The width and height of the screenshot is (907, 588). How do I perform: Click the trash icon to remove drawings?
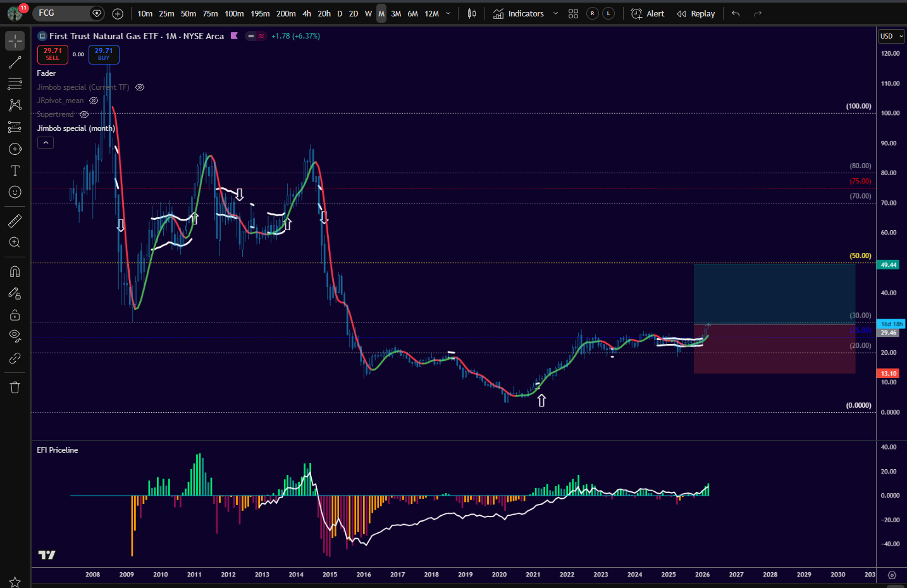pyautogui.click(x=15, y=388)
